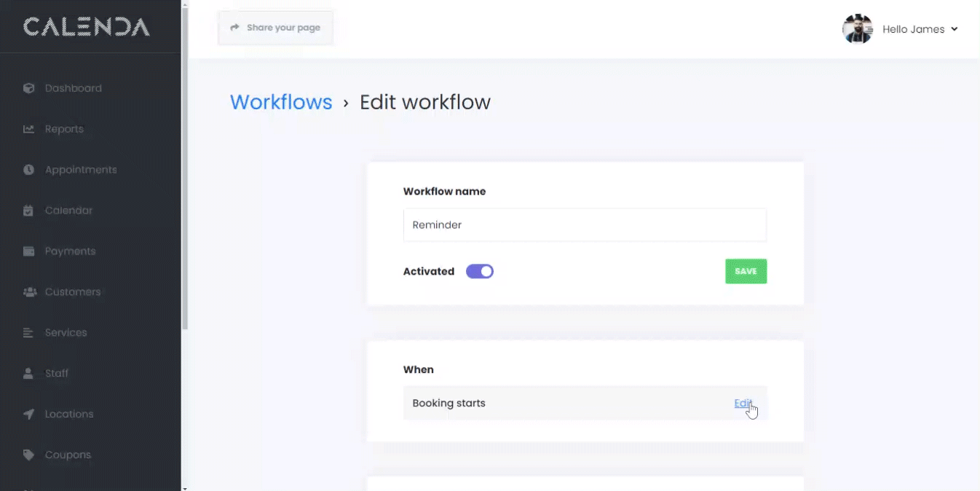
Task: Click the Reports chart icon
Action: point(29,129)
